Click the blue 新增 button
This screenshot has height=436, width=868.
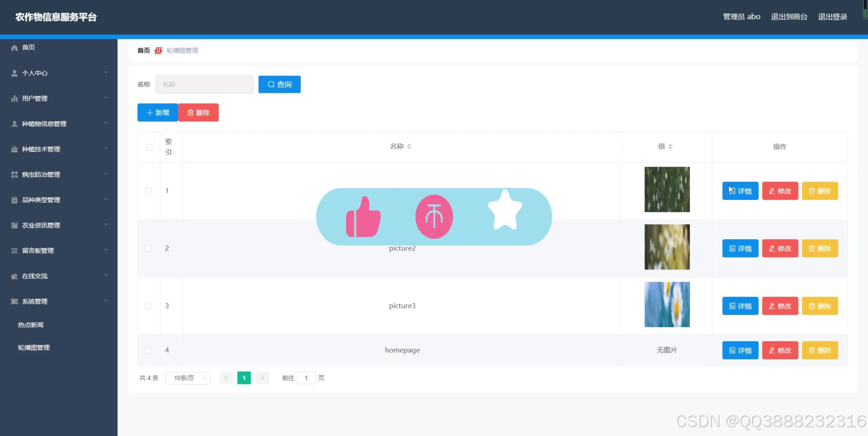(158, 113)
